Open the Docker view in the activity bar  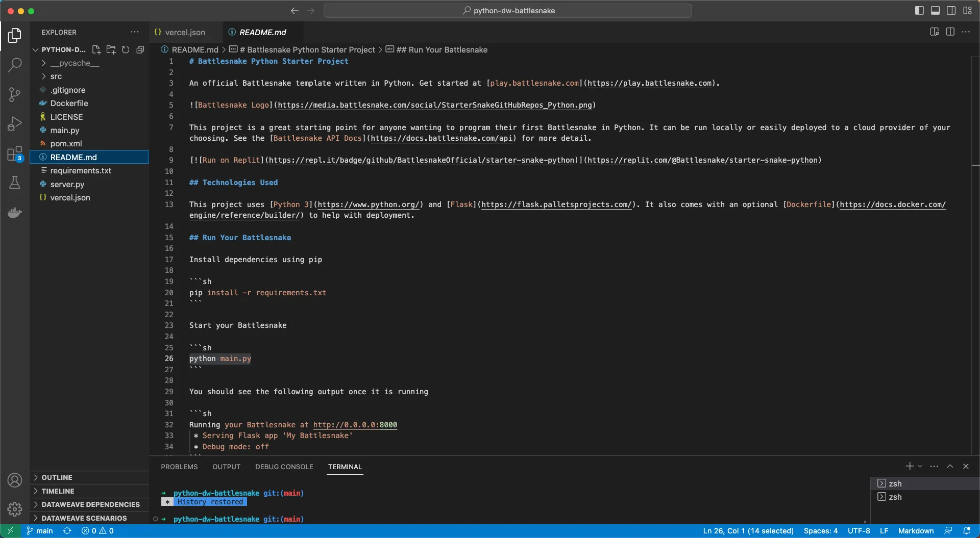[15, 212]
